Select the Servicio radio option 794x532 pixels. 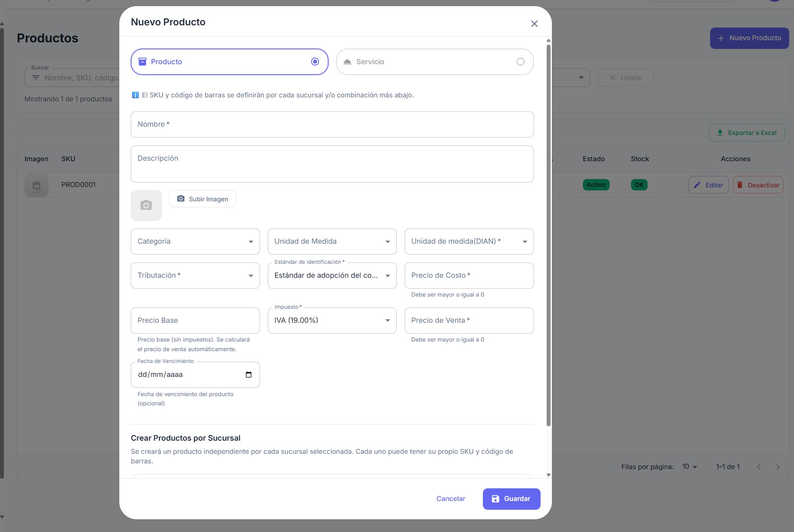[x=520, y=62]
